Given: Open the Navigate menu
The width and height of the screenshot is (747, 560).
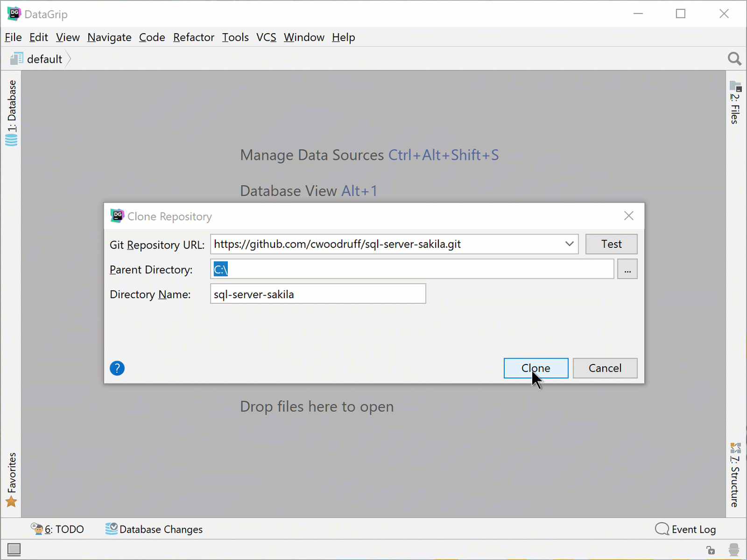Looking at the screenshot, I should tap(109, 37).
